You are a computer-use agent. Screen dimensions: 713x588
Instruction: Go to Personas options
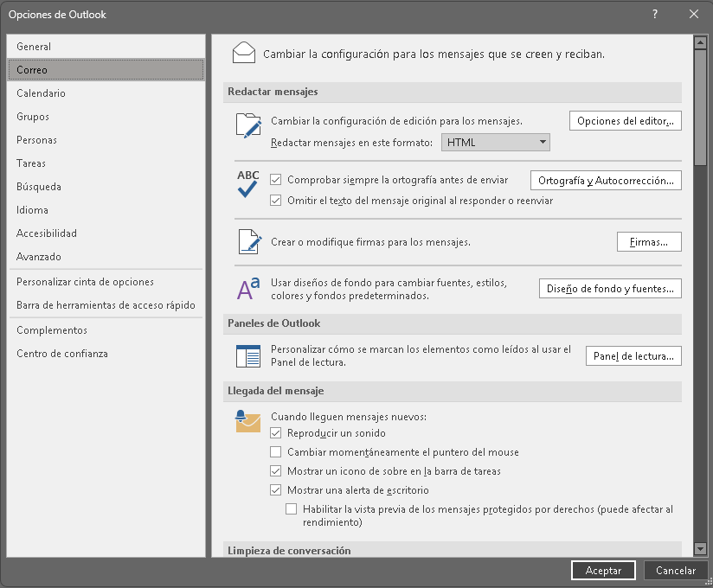point(106,140)
